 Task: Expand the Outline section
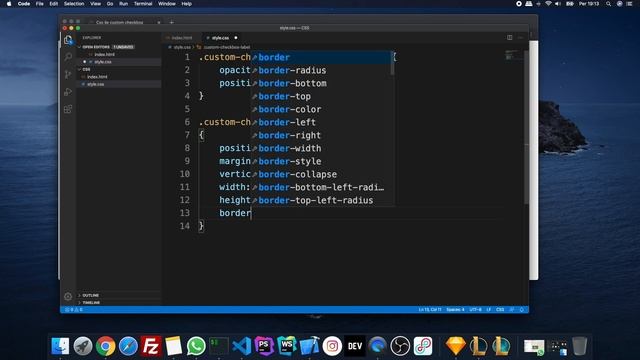click(90, 295)
